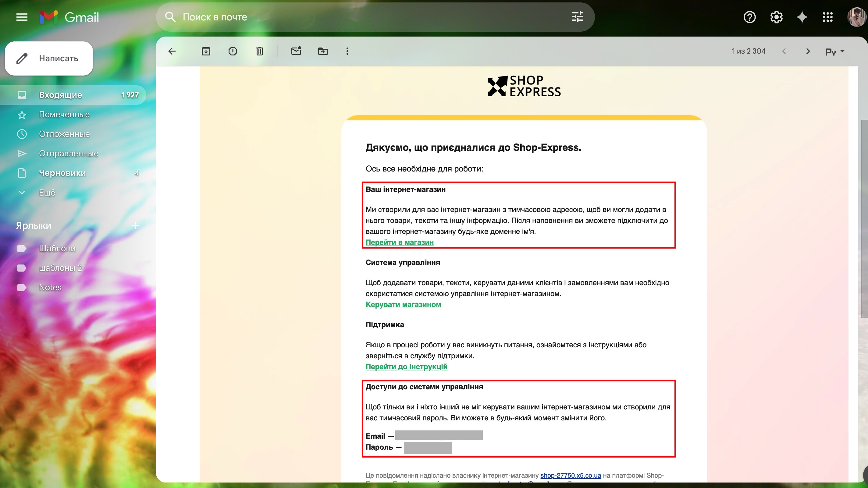Click the search magnifier icon
Image resolution: width=868 pixels, height=488 pixels.
pyautogui.click(x=170, y=17)
